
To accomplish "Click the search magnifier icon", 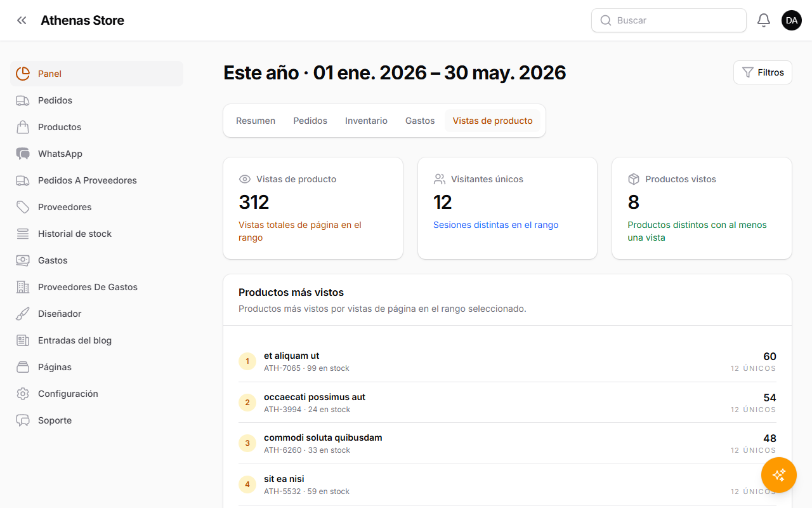I will [606, 20].
